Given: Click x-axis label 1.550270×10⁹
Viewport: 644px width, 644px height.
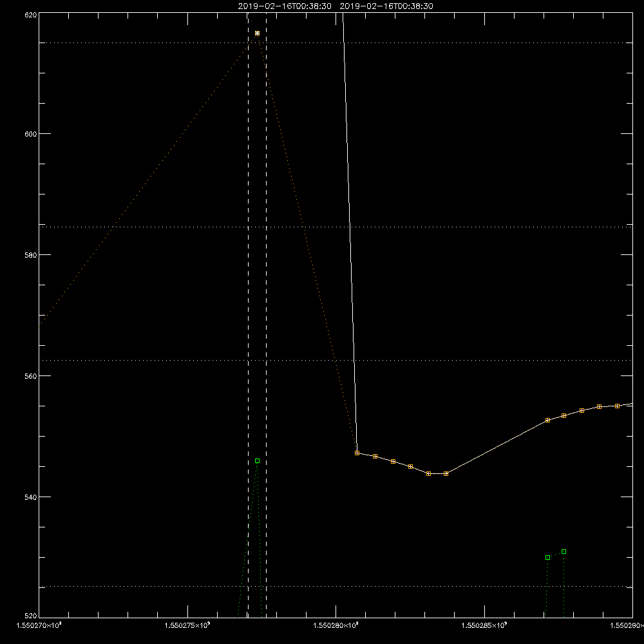Looking at the screenshot, I should click(x=39, y=625).
